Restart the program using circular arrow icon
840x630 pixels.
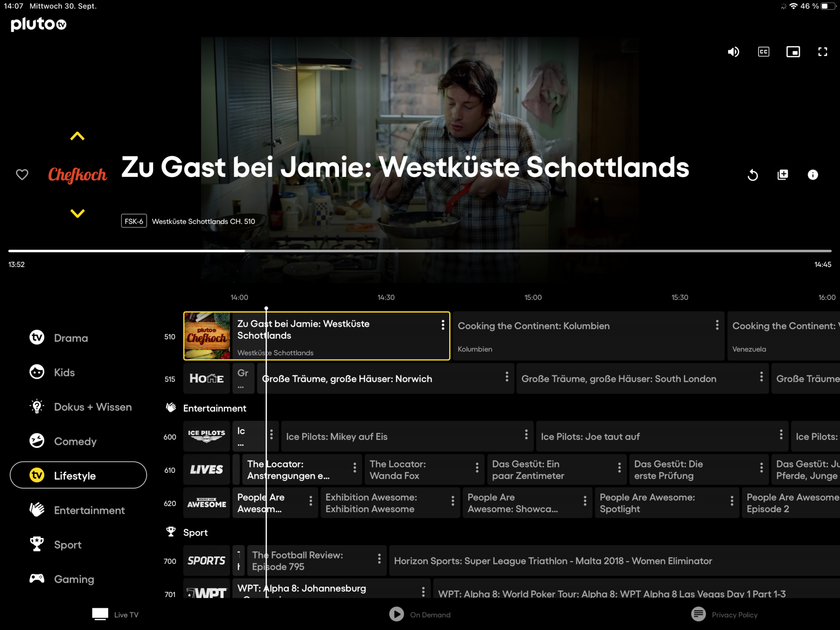(753, 175)
